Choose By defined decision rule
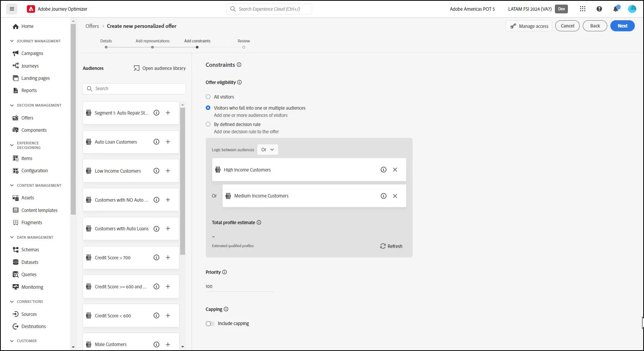 pyautogui.click(x=208, y=124)
